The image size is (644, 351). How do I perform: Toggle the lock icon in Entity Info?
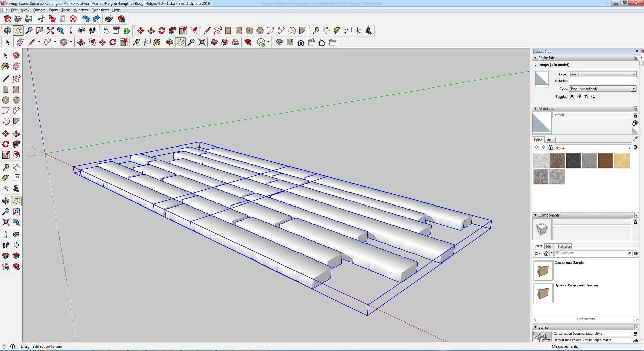pos(579,97)
